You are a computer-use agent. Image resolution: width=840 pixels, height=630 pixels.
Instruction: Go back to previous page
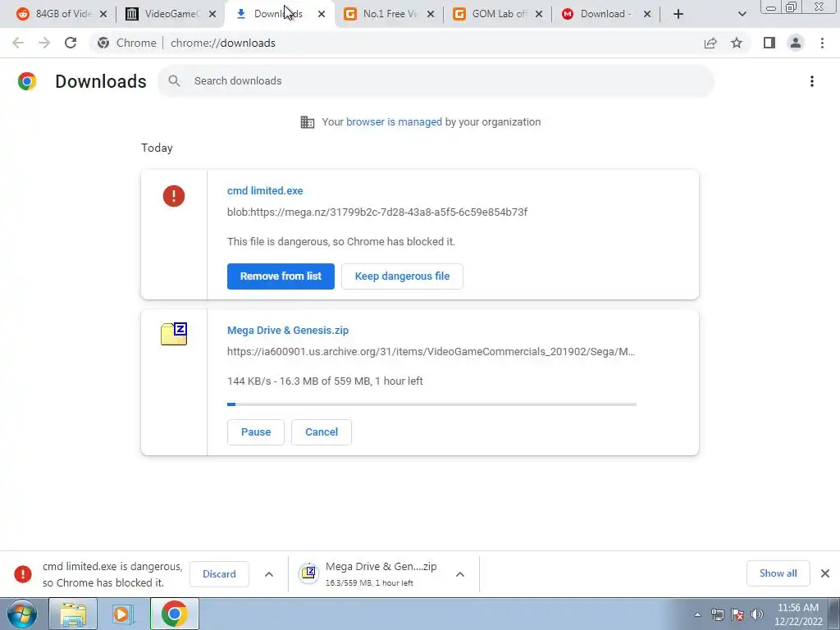click(18, 43)
